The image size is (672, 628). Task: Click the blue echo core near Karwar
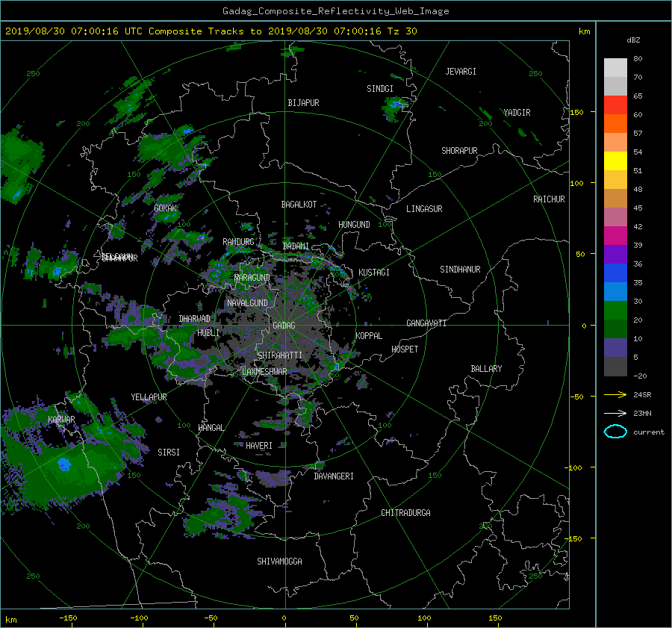tap(64, 464)
